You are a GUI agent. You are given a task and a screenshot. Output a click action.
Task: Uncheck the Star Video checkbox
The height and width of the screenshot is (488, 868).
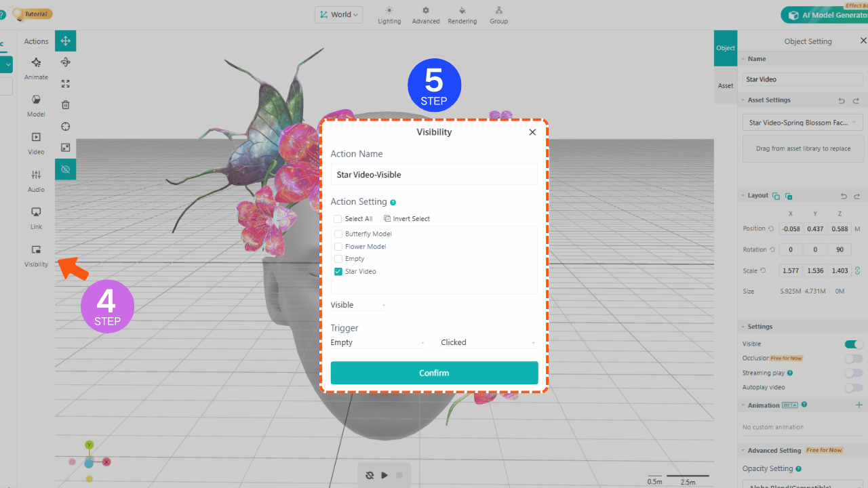pos(338,271)
